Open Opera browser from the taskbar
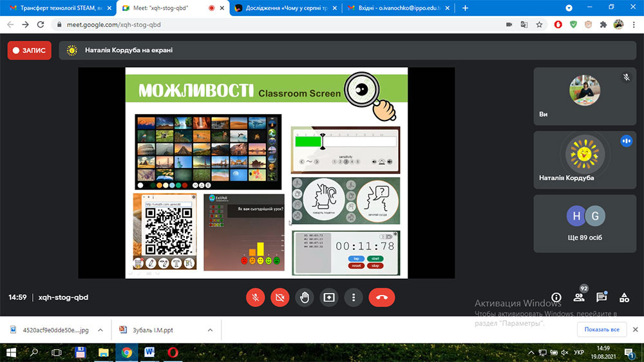This screenshot has width=644, height=362. (173, 352)
